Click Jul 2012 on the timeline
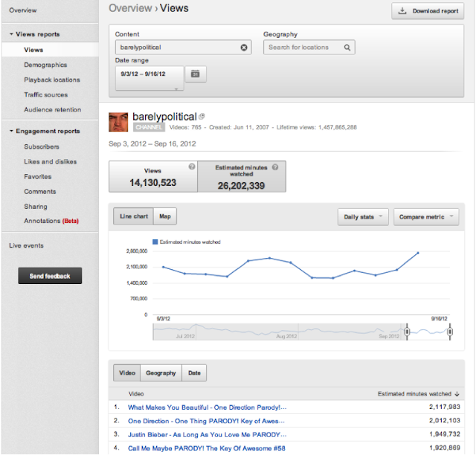The image size is (476, 455). [185, 336]
